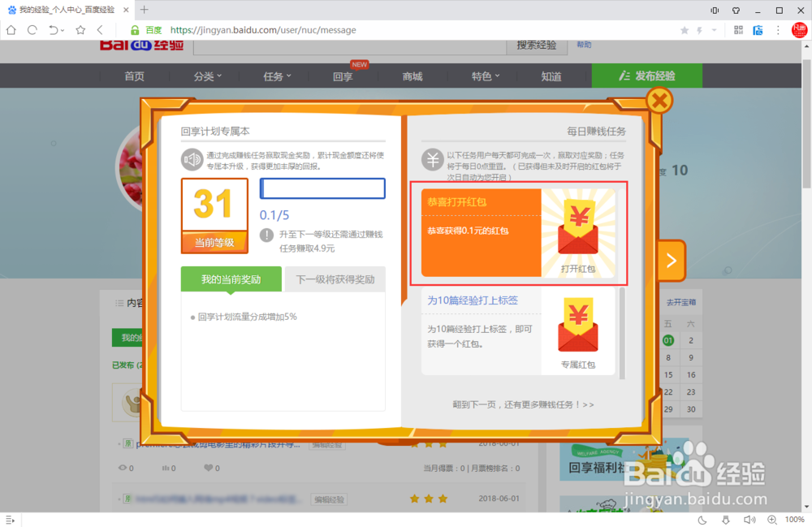This screenshot has width=812, height=527.
Task: Click the address bar URL
Action: [x=263, y=30]
